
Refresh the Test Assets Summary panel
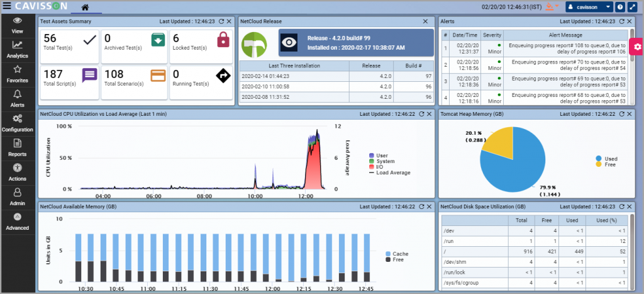click(221, 21)
